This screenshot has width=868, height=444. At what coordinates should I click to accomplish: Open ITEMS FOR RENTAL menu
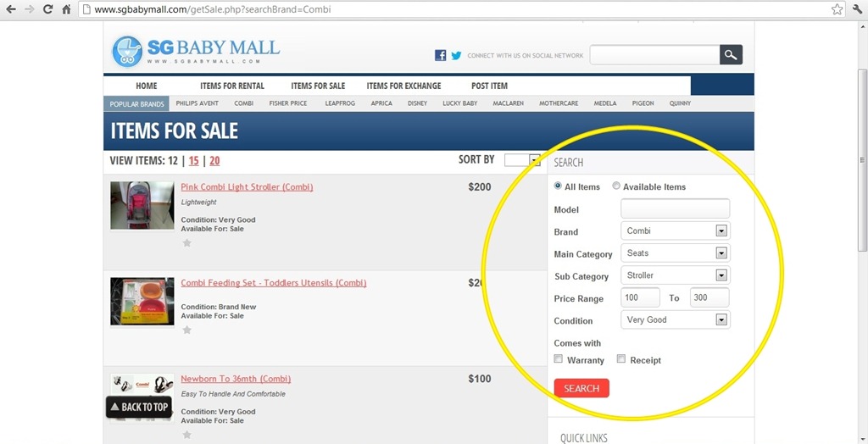pyautogui.click(x=232, y=86)
